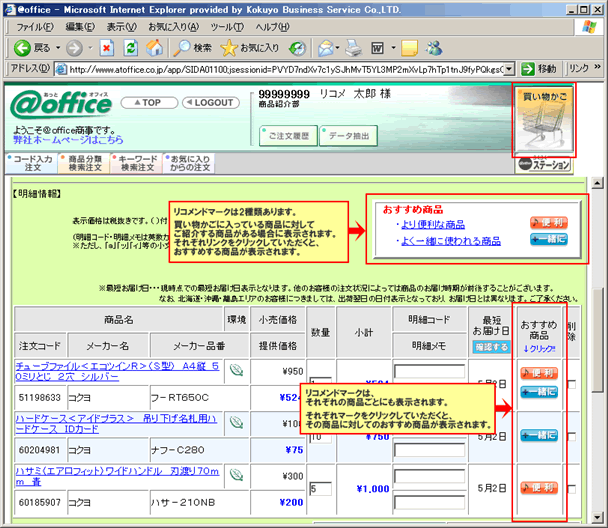608x528 pixels.
Task: Open the Forward button history dropdown arrow
Action: (90, 48)
